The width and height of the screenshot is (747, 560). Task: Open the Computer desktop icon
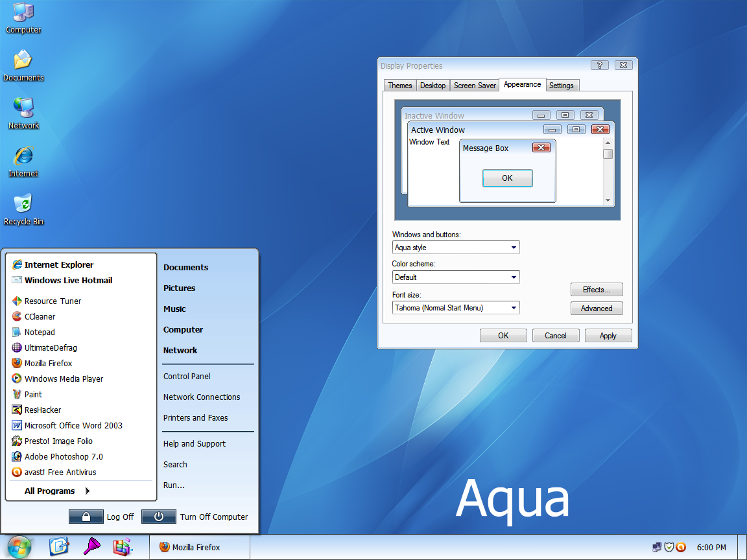(23, 18)
